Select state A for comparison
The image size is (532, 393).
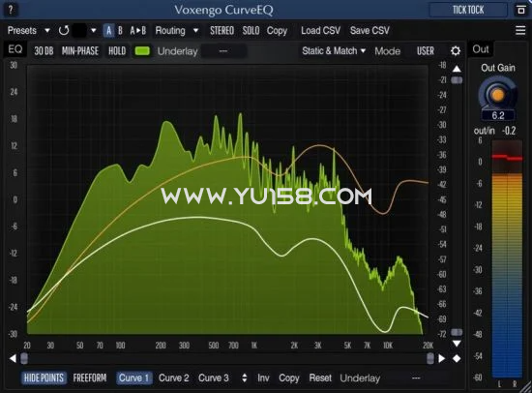(108, 31)
